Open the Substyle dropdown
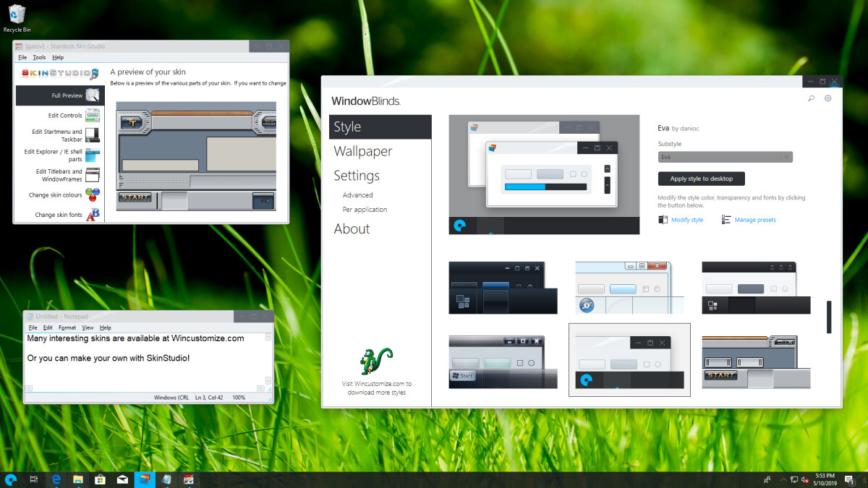The image size is (868, 488). [x=725, y=156]
